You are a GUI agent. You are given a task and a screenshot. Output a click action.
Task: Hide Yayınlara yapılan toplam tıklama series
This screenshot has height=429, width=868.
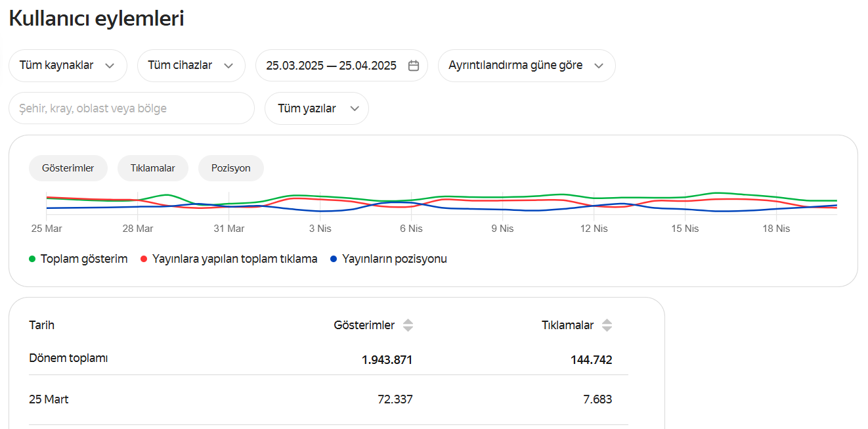[234, 259]
